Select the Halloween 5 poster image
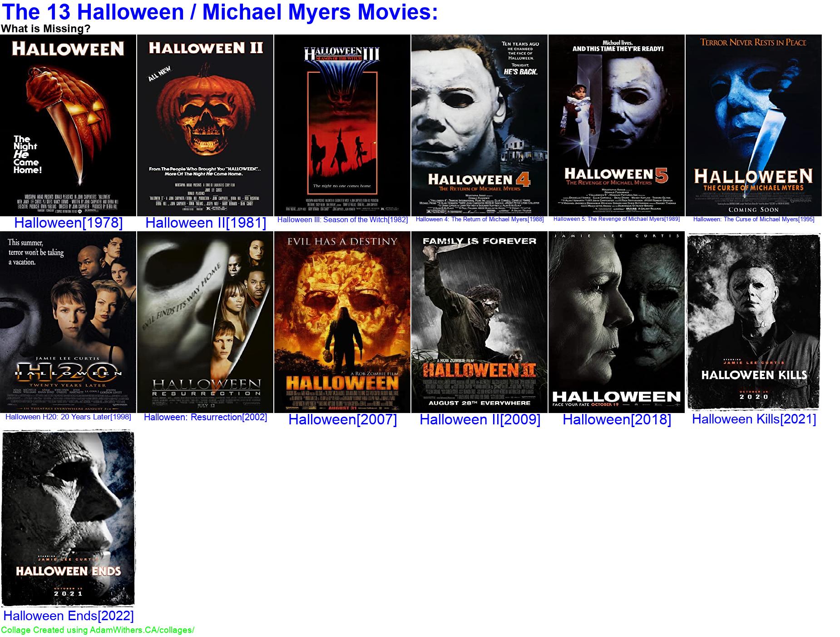Image resolution: width=840 pixels, height=637 pixels. coord(617,125)
